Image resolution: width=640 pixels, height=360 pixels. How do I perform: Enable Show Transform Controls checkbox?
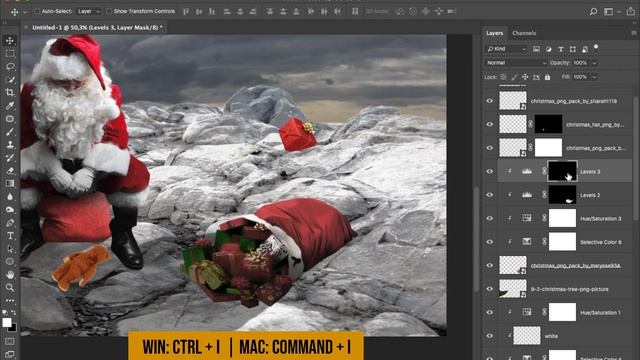[109, 11]
